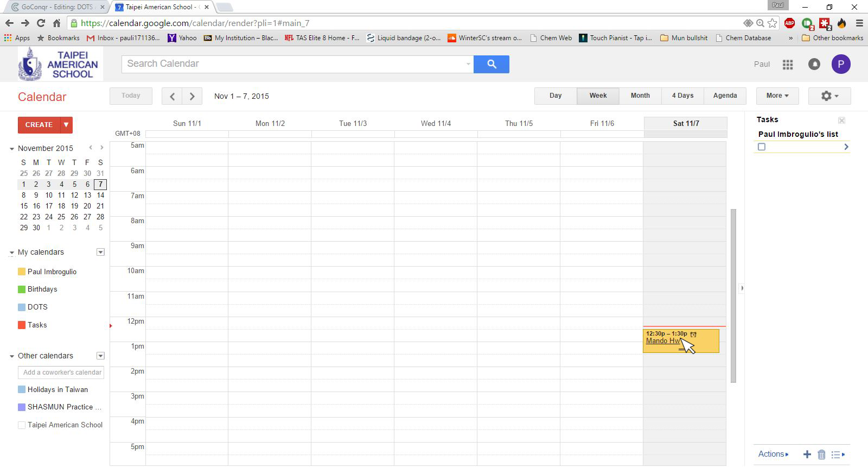868x467 pixels.
Task: Delete task using trash icon
Action: coord(821,455)
